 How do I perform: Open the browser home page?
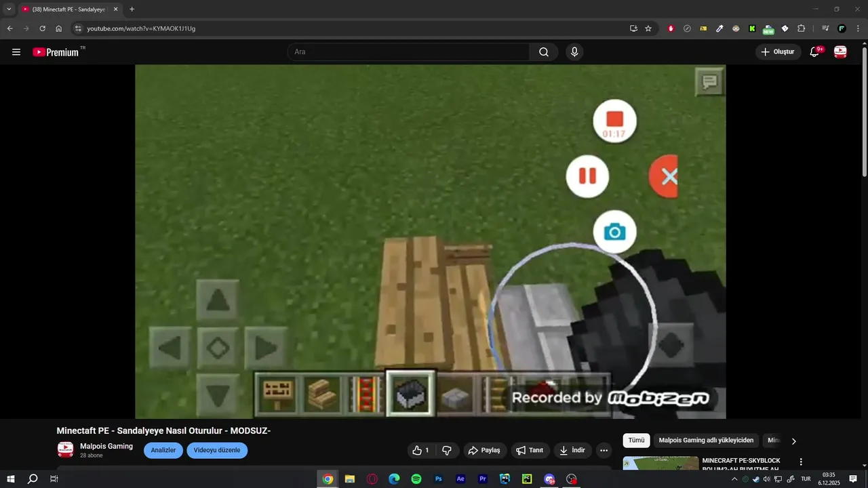59,28
